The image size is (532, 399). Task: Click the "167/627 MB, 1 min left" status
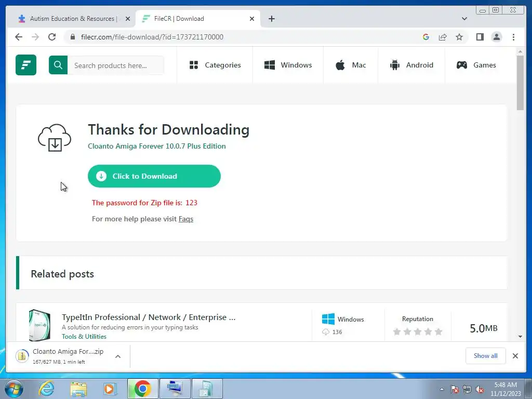coord(59,362)
